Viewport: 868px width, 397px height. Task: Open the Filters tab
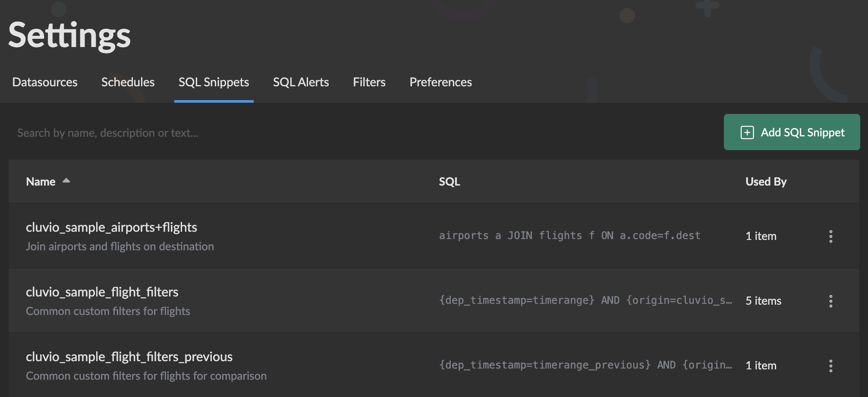(x=369, y=82)
